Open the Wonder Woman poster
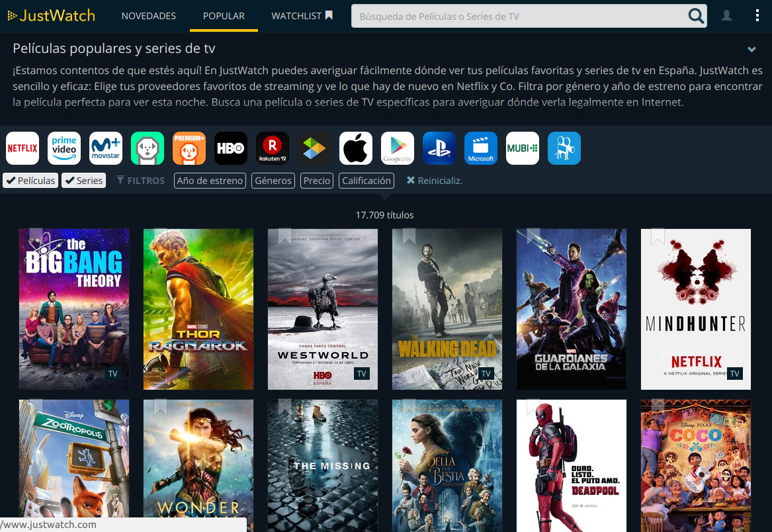The image size is (772, 532). [x=198, y=466]
